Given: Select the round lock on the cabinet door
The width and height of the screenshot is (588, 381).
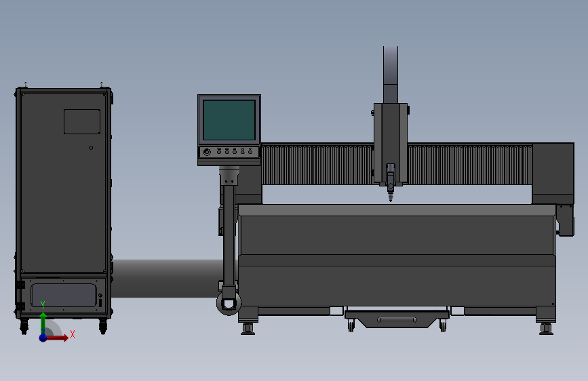Looking at the screenshot, I should 91,148.
